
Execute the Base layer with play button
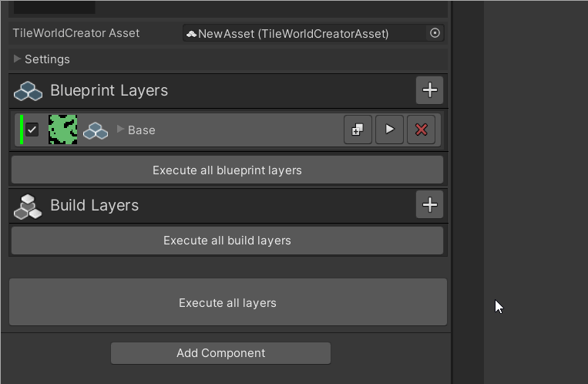[389, 130]
